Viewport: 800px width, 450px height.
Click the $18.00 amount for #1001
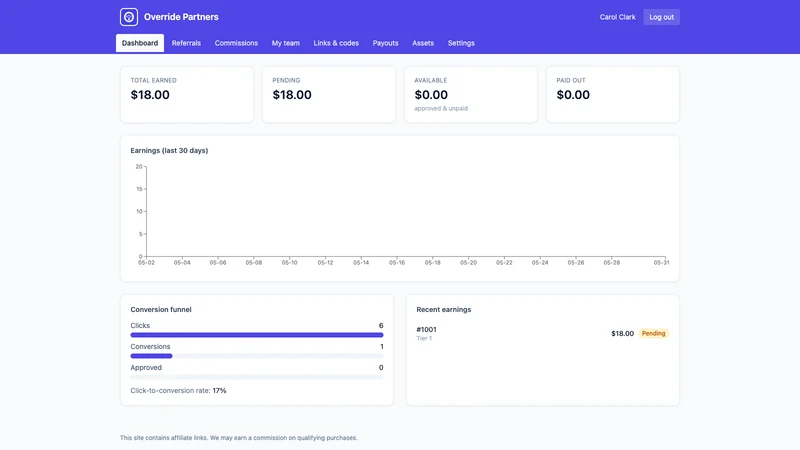click(x=622, y=334)
